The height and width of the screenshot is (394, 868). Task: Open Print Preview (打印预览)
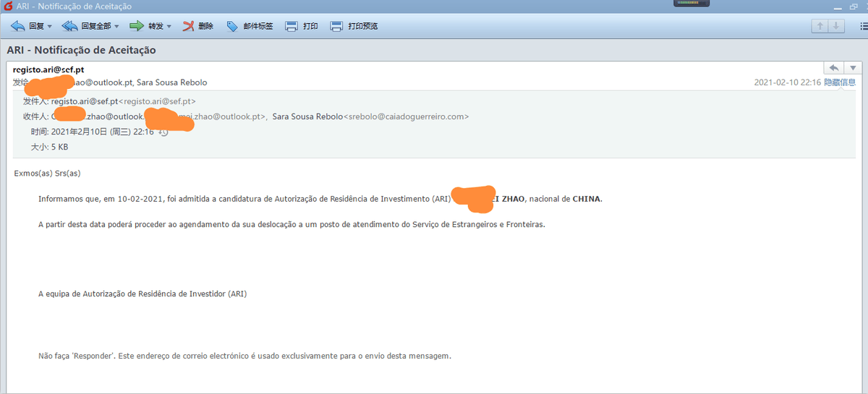(x=336, y=26)
